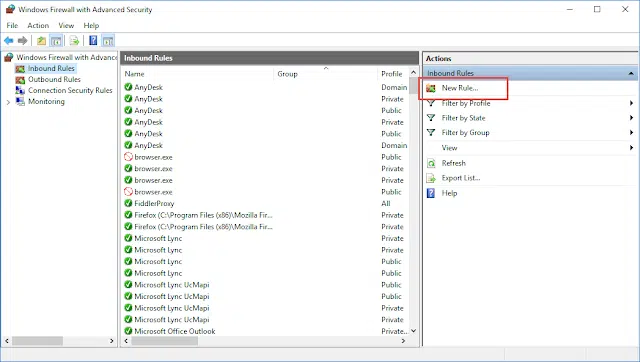Click Connection Security Rules tree icon
This screenshot has width=640, height=362.
coord(20,91)
